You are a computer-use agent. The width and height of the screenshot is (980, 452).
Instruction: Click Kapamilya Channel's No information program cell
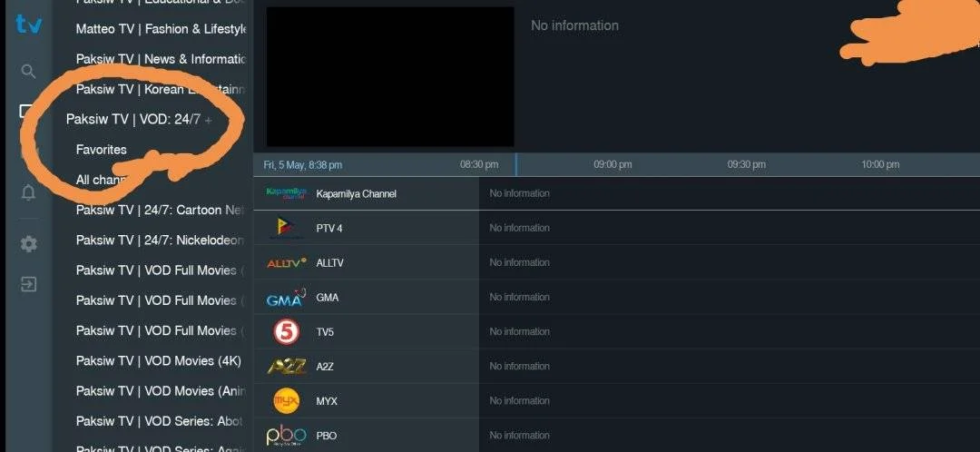pyautogui.click(x=730, y=193)
